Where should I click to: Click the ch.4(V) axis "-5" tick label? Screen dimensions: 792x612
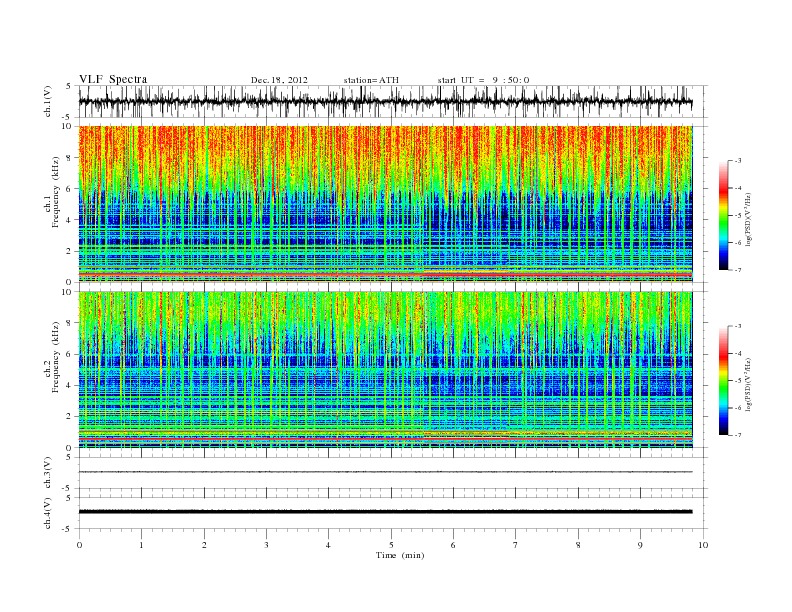click(x=68, y=529)
